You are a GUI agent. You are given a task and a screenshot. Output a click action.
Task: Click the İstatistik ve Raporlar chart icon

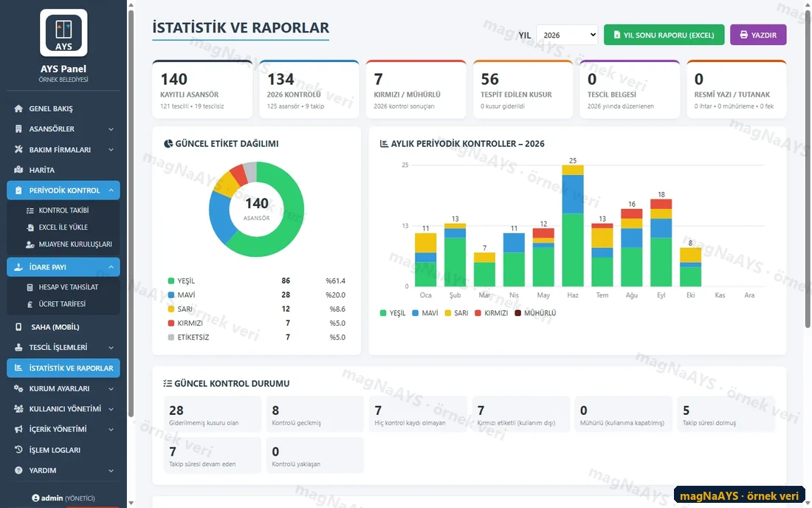click(x=18, y=368)
